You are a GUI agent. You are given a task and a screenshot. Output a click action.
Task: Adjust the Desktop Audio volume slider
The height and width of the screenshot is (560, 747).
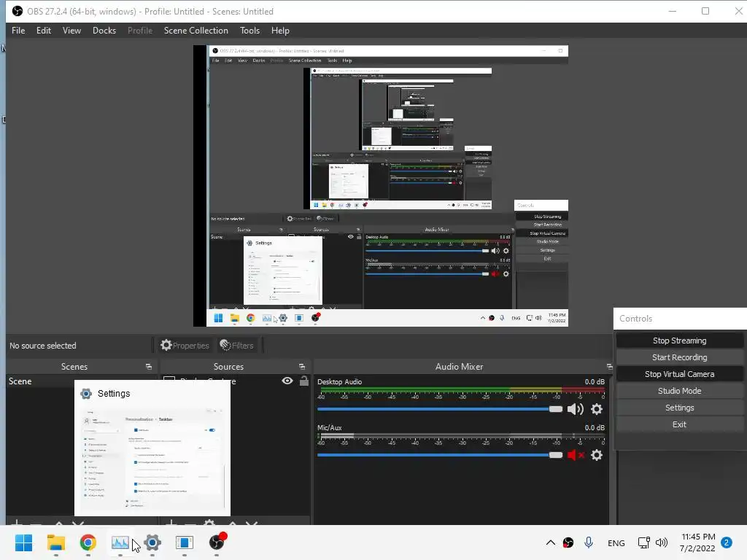[440, 409]
